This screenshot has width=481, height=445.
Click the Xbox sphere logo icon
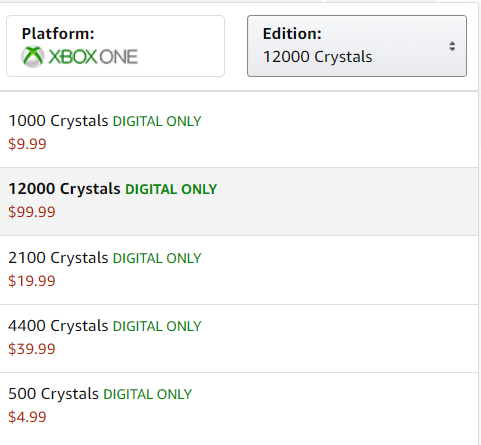pyautogui.click(x=32, y=57)
